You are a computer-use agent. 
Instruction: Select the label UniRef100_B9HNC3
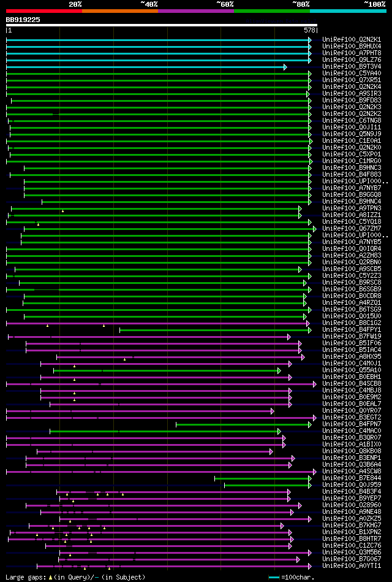click(352, 168)
